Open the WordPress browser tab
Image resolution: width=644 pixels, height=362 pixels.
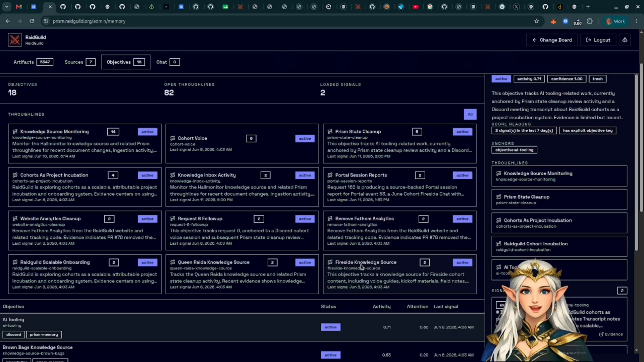[x=502, y=7]
